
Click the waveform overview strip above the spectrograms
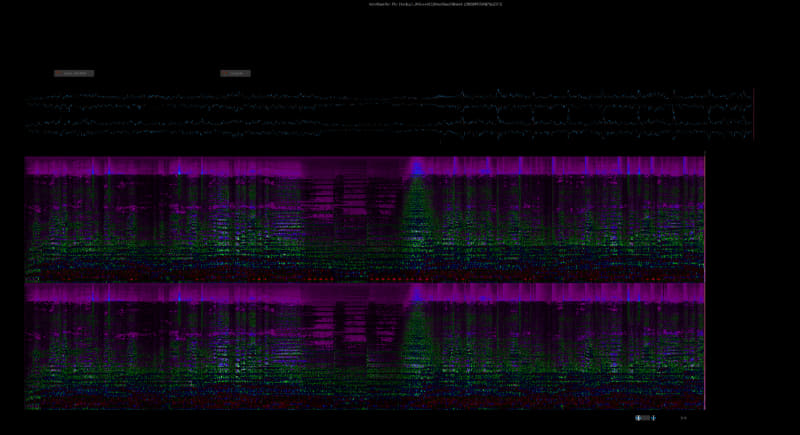[x=389, y=114]
